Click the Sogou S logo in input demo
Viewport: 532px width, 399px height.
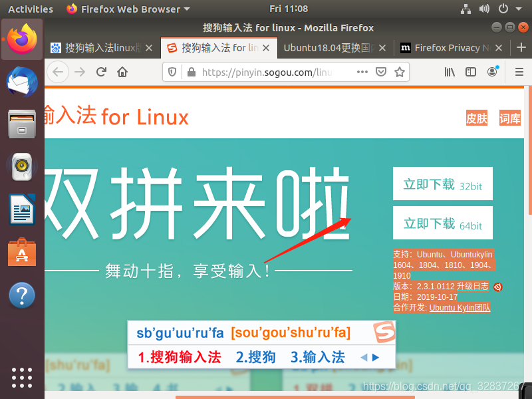[x=384, y=332]
